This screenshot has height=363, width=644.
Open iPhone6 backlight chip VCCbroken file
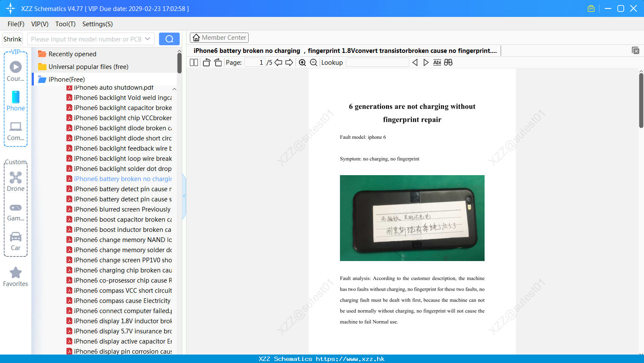[x=119, y=118]
